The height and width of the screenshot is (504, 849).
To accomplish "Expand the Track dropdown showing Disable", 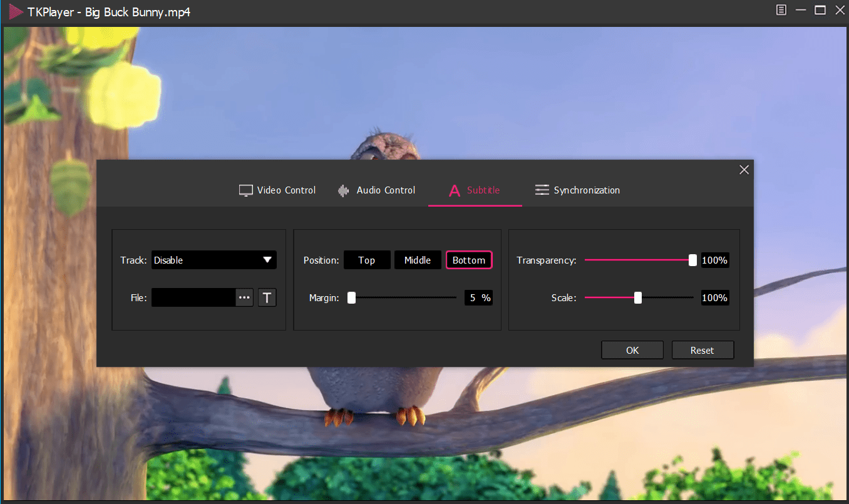I will point(214,260).
